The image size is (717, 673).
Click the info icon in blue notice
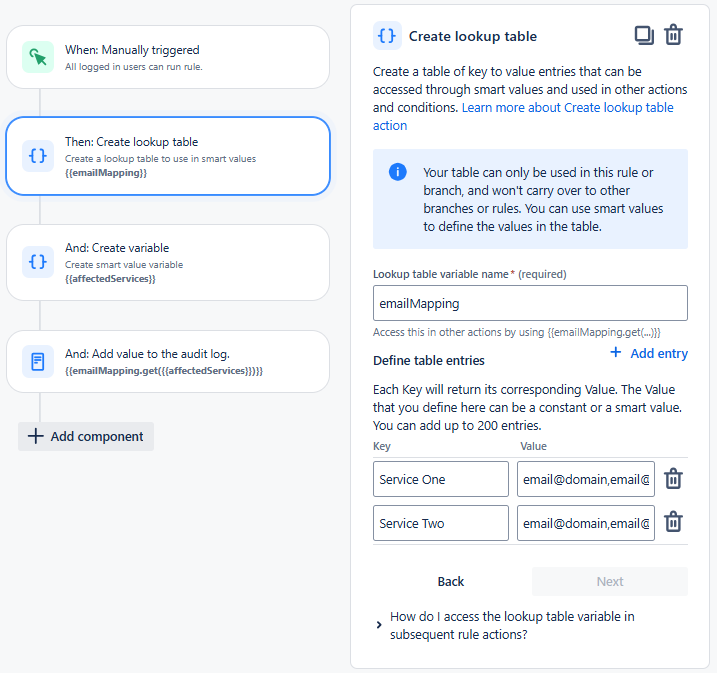pyautogui.click(x=397, y=172)
